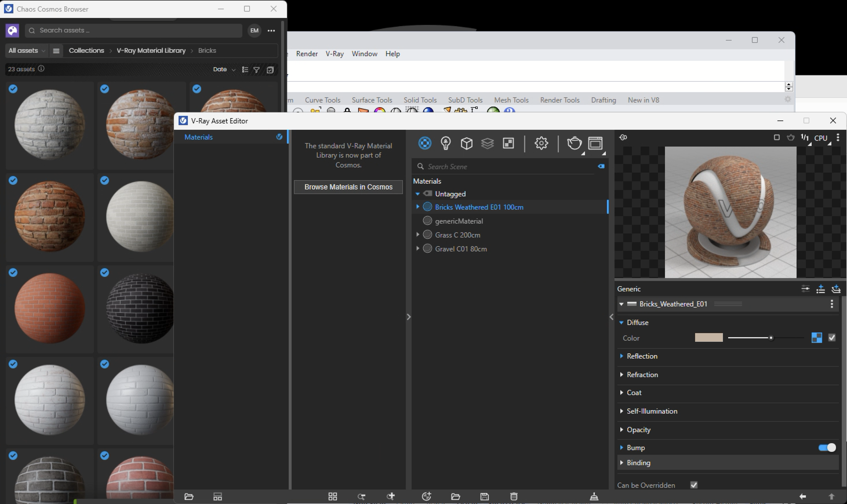Click the preview swatch render teapot icon
This screenshot has width=847, height=504.
pos(790,138)
